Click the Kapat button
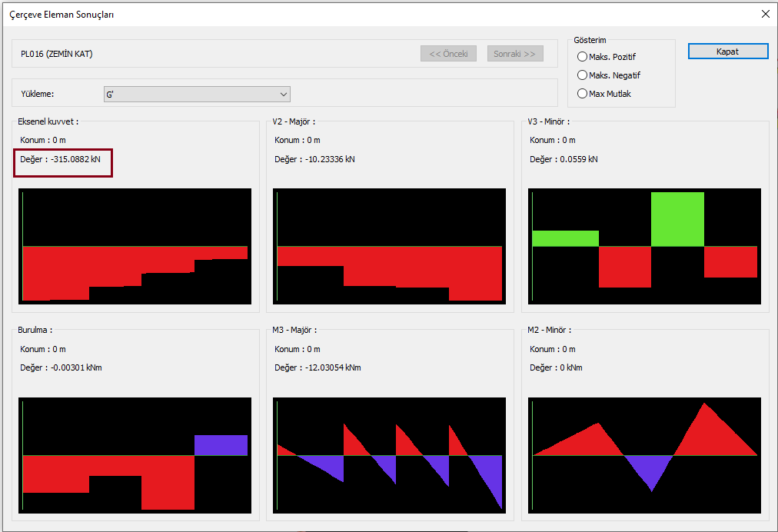Image resolution: width=778 pixels, height=532 pixels. (727, 52)
